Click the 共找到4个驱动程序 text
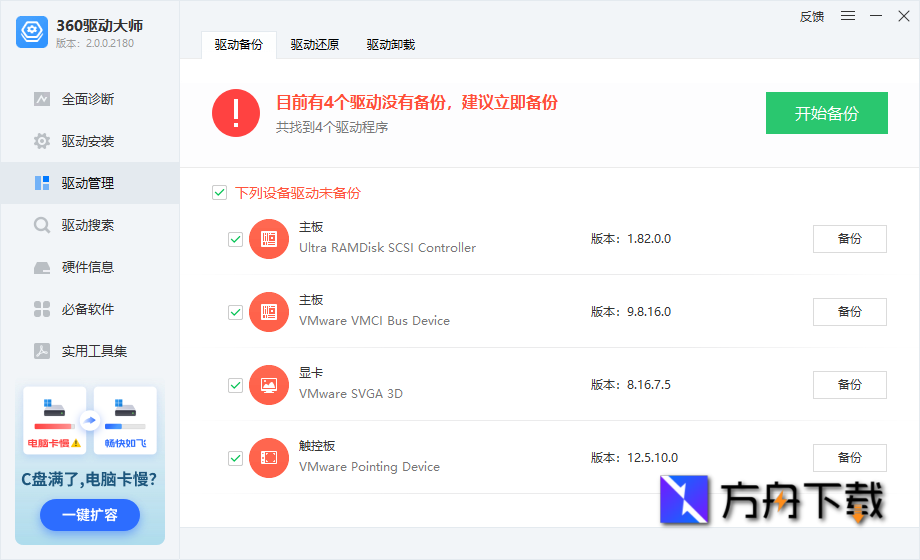 (x=332, y=127)
